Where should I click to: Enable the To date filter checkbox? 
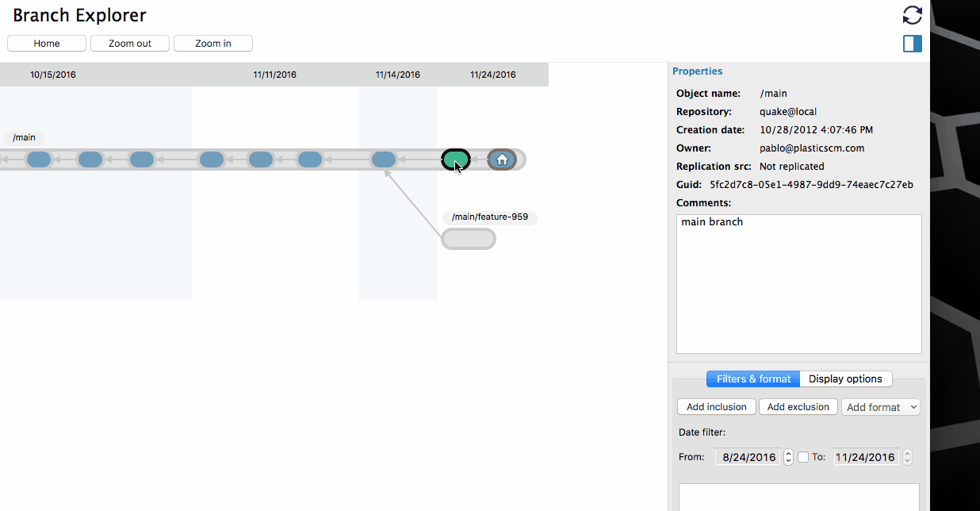coord(803,457)
